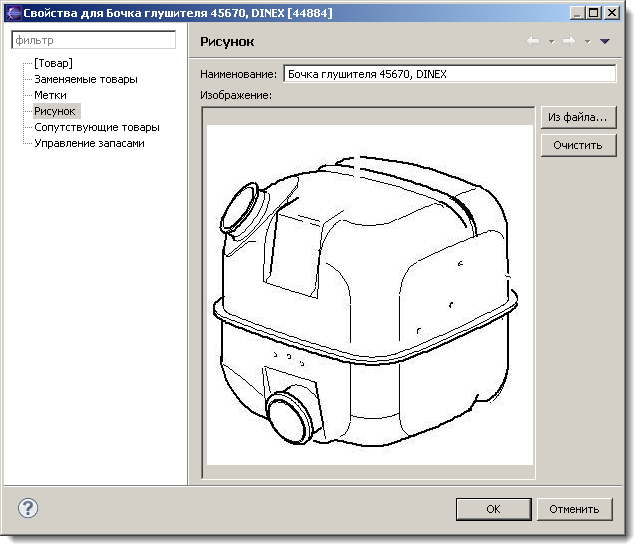Click the Очистить button
This screenshot has width=641, height=551.
pos(578,145)
